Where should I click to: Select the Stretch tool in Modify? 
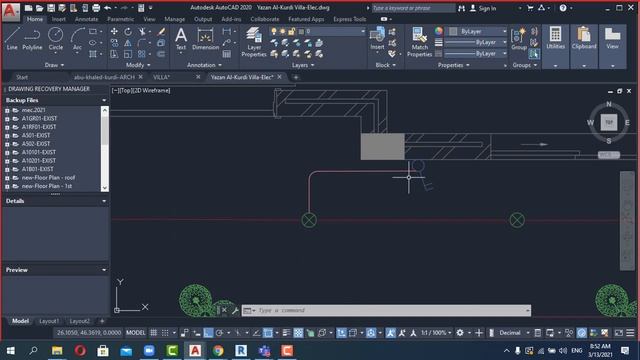pos(114,54)
